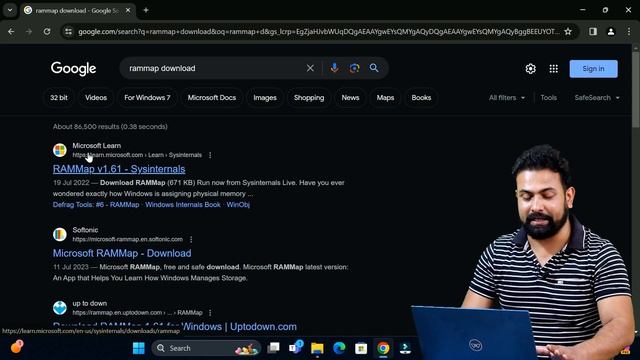The image size is (640, 360).
Task: Bookmark this page with the star icon
Action: (x=568, y=31)
